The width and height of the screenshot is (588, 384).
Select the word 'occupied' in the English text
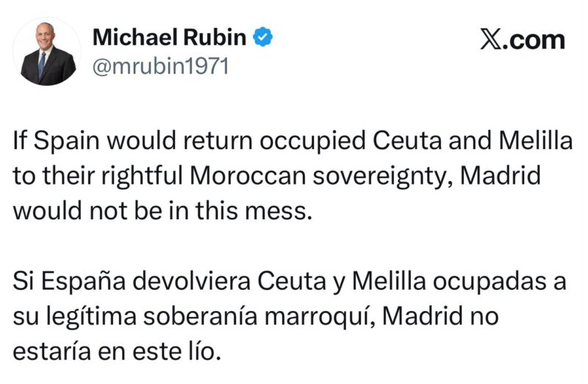click(312, 141)
